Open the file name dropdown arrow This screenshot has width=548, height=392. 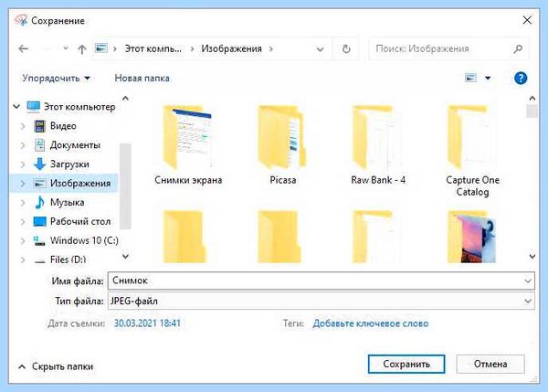[528, 281]
